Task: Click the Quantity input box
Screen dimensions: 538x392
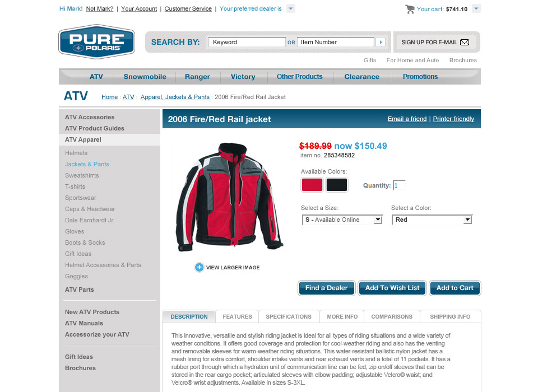Action: coord(399,185)
